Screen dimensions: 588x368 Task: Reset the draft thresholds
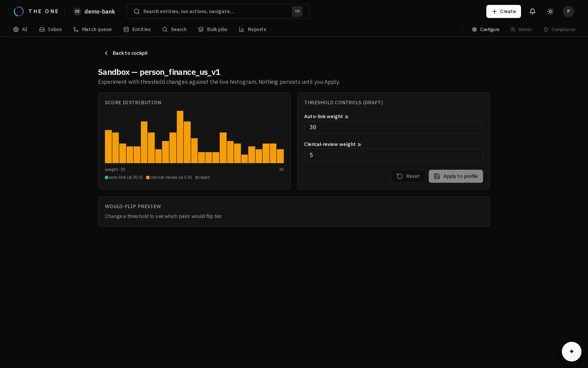pos(408,176)
